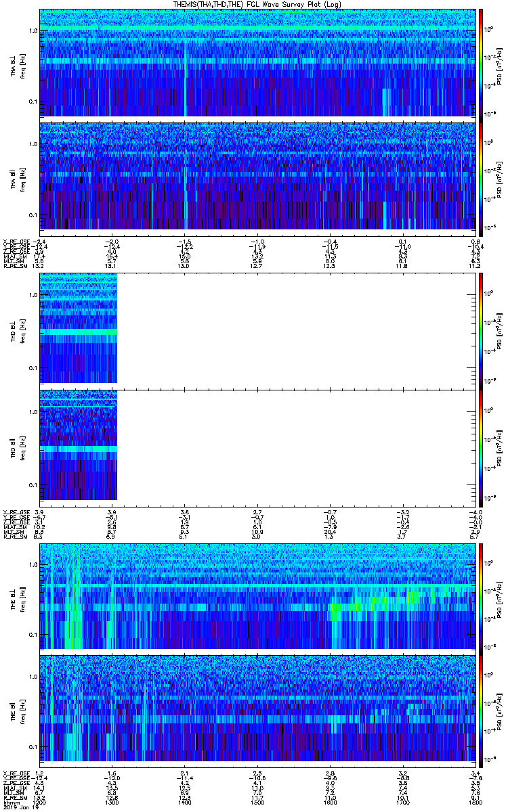Click 'R_RE_SM' label under the THA panels
The height and width of the screenshot is (812, 508).
tap(15, 265)
